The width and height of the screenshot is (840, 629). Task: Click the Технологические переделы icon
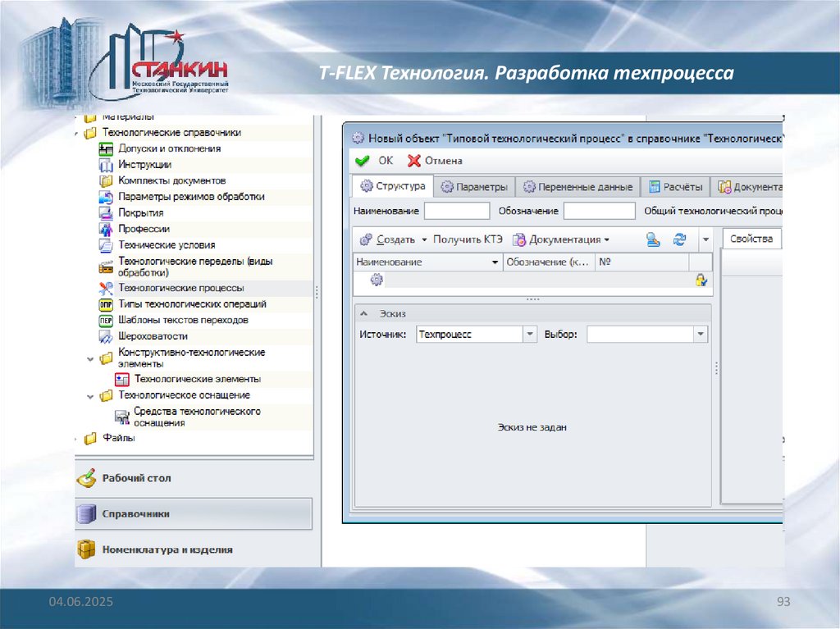106,267
